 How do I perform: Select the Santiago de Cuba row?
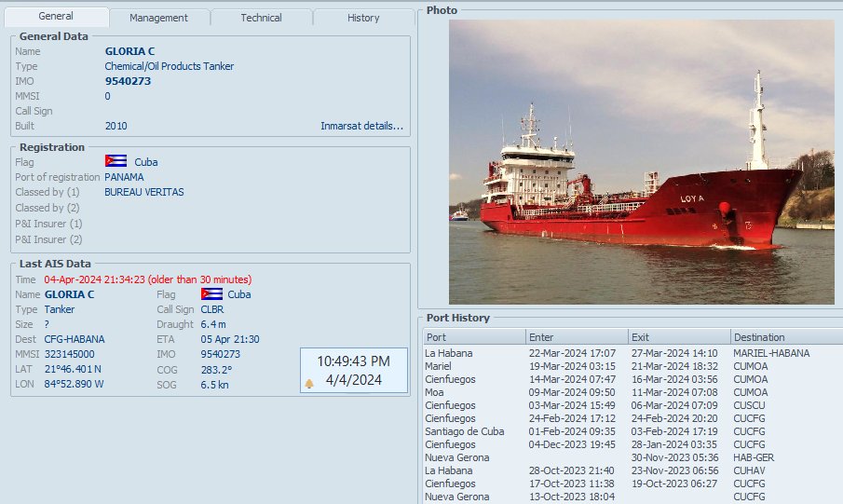click(x=633, y=431)
